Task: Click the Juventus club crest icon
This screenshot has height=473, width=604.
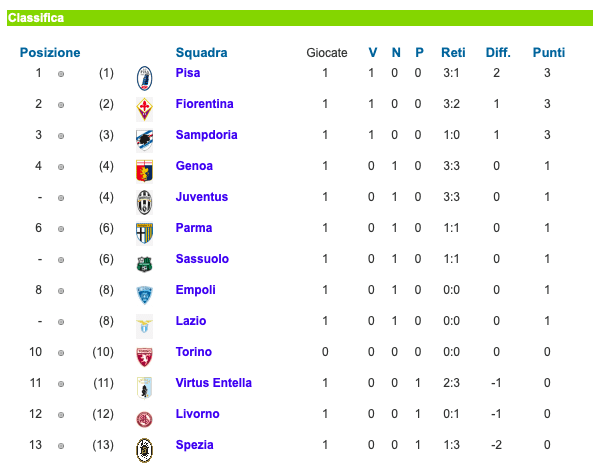Action: pyautogui.click(x=145, y=201)
